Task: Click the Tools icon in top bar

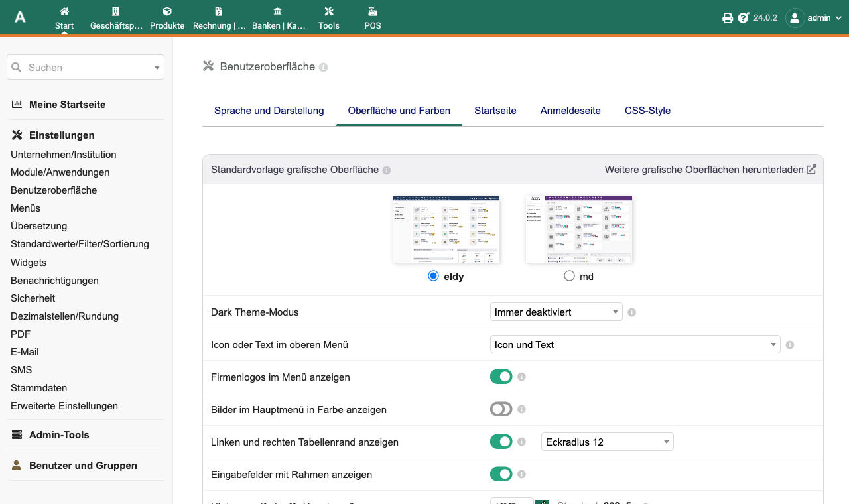Action: tap(329, 11)
